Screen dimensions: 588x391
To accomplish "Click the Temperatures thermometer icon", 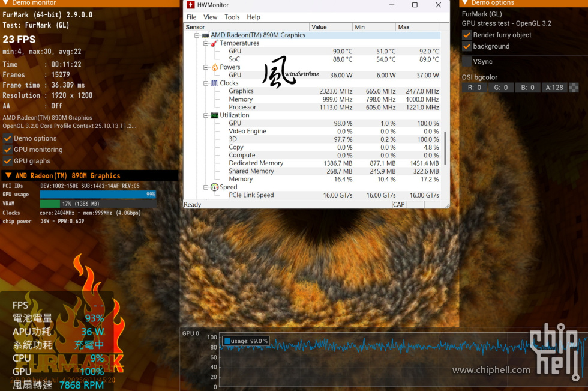I will click(x=214, y=43).
